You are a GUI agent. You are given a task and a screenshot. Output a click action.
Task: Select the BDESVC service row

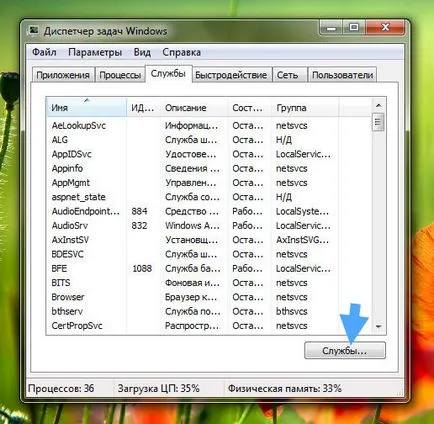click(x=208, y=255)
